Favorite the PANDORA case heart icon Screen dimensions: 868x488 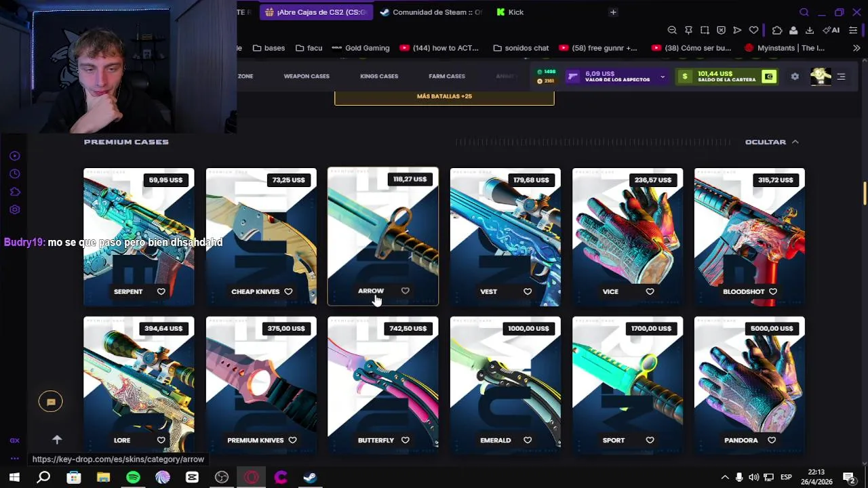[772, 440]
